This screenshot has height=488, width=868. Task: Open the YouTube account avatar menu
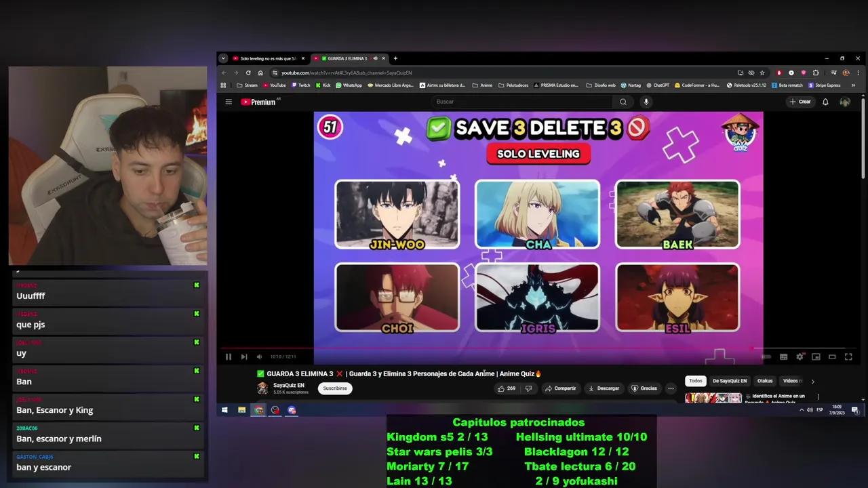845,102
